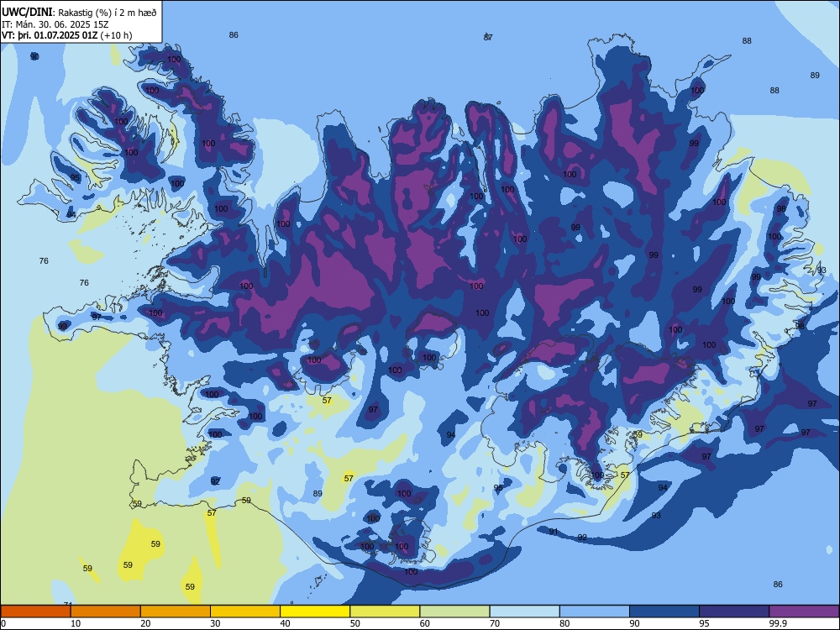This screenshot has width=840, height=630.
Task: Click the 20-30 amber legend swatch
Action: tap(176, 612)
